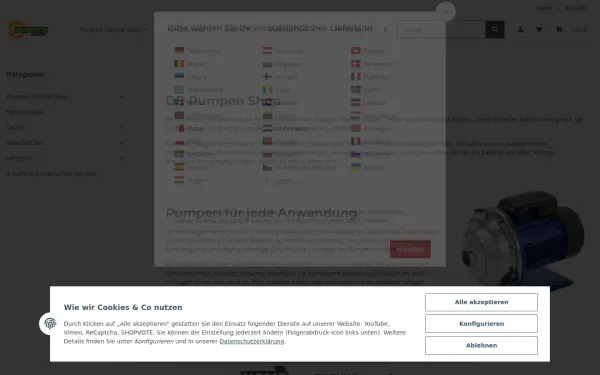Choose the Belgien flag
The height and width of the screenshot is (375, 600).
[x=179, y=64]
